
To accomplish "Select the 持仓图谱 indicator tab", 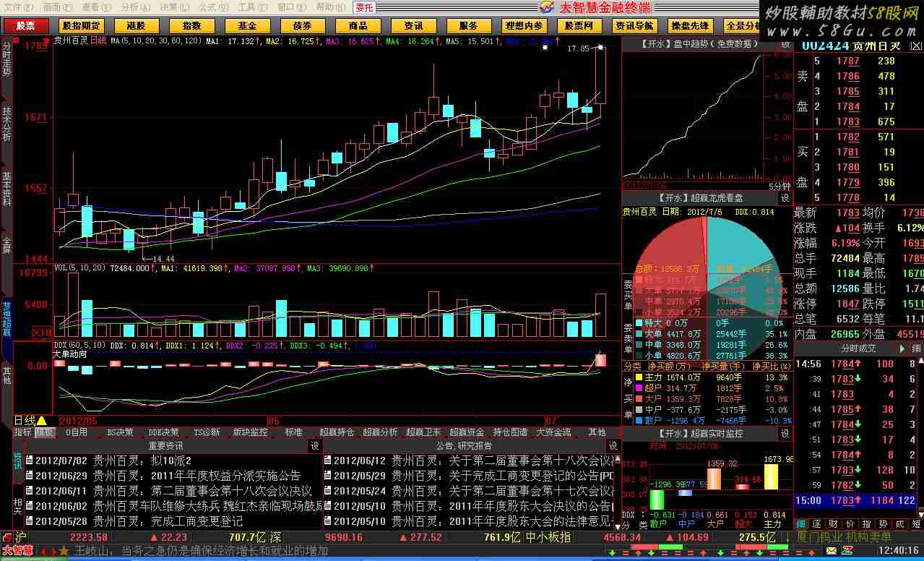I will [510, 432].
